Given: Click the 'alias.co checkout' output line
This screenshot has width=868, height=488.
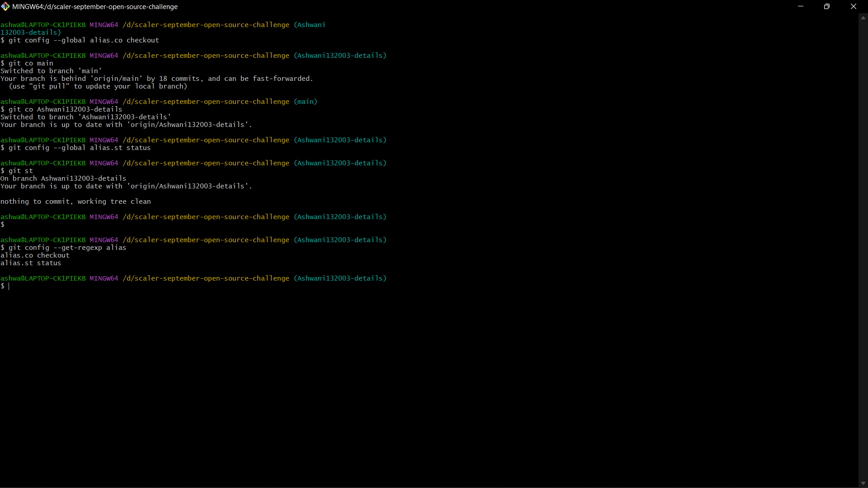Looking at the screenshot, I should pyautogui.click(x=34, y=255).
